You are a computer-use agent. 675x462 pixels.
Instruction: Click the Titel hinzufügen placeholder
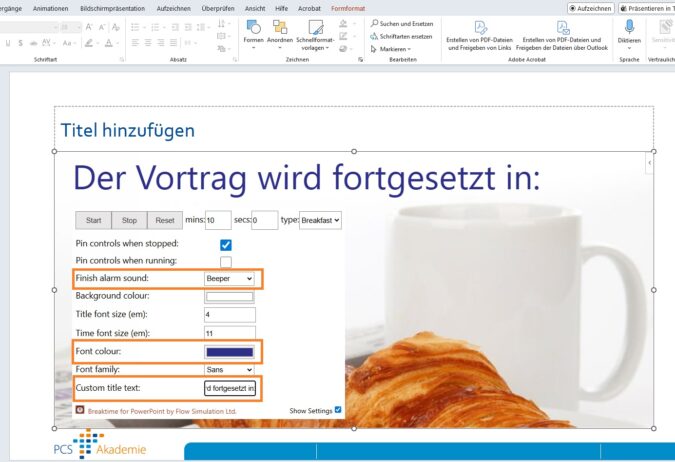[x=128, y=130]
